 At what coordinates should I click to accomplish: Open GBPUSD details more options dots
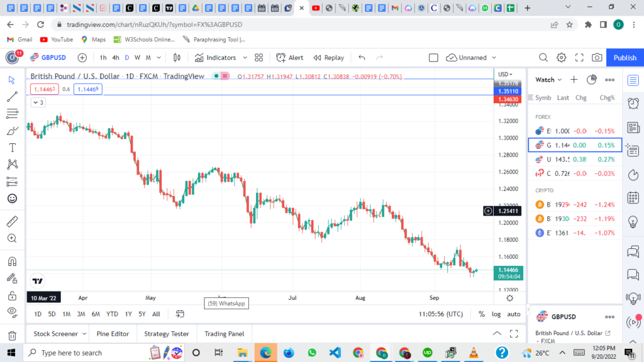coord(609,317)
